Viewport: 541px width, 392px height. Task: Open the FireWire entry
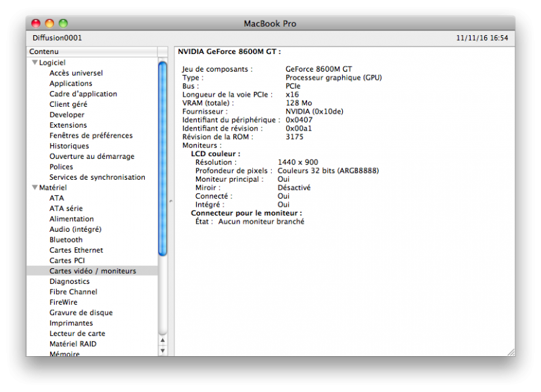(63, 302)
